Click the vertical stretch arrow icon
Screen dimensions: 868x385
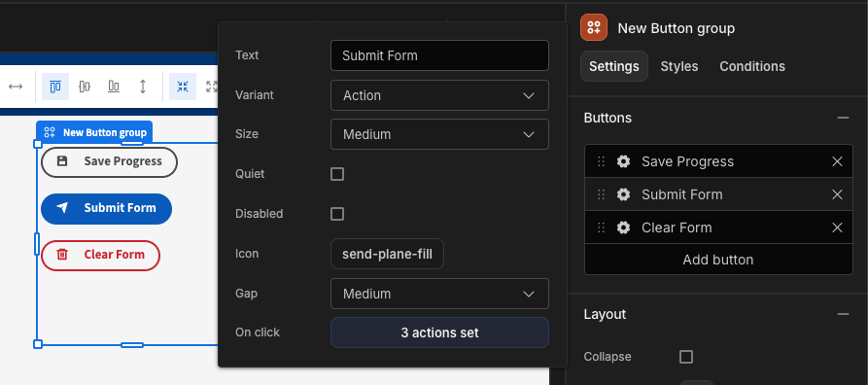pos(143,87)
